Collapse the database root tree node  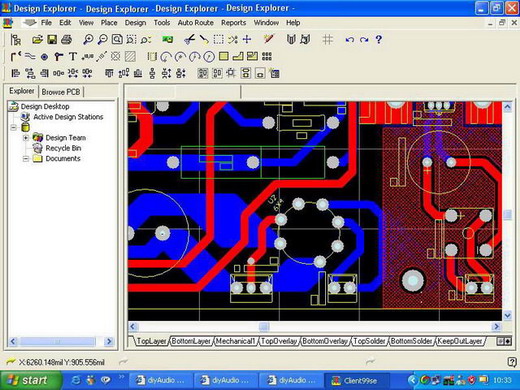pos(14,127)
